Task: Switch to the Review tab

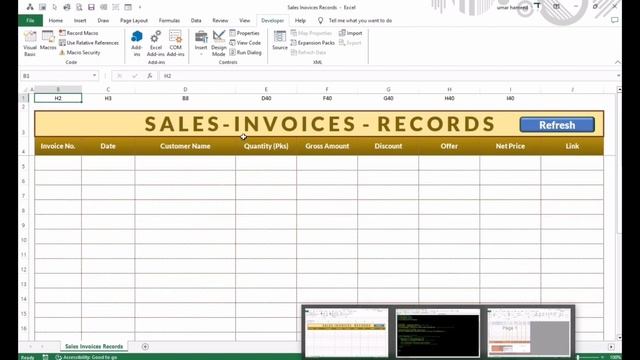Action: (x=220, y=20)
